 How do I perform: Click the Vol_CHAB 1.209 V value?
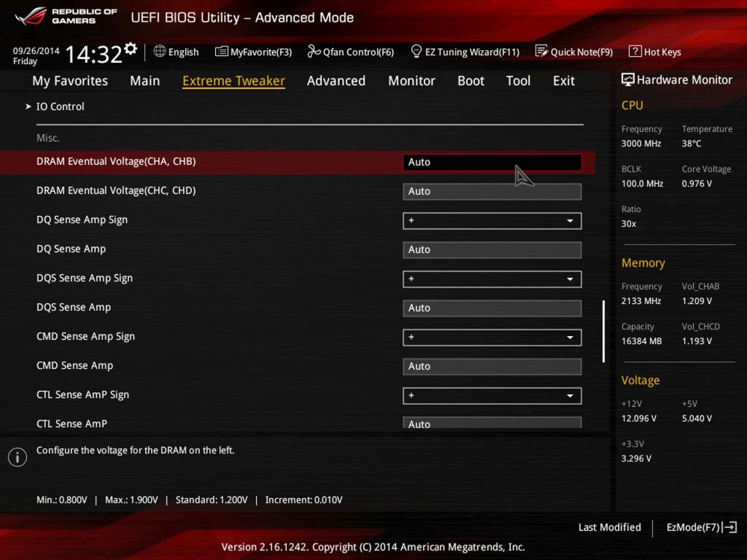(696, 301)
